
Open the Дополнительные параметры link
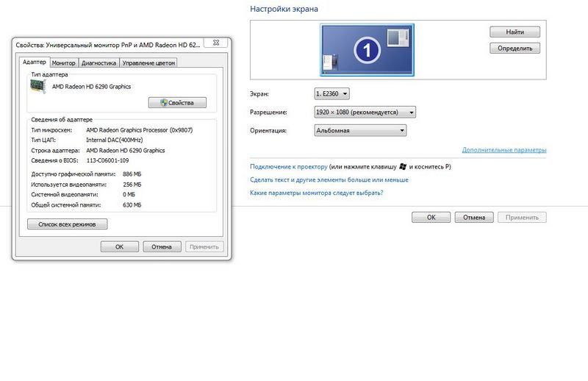(503, 150)
